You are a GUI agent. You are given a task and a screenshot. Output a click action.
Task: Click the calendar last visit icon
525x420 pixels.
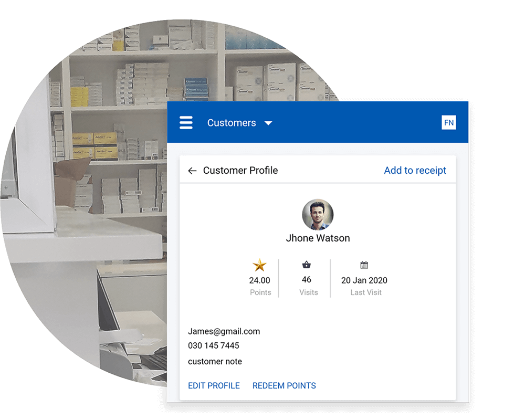364,265
